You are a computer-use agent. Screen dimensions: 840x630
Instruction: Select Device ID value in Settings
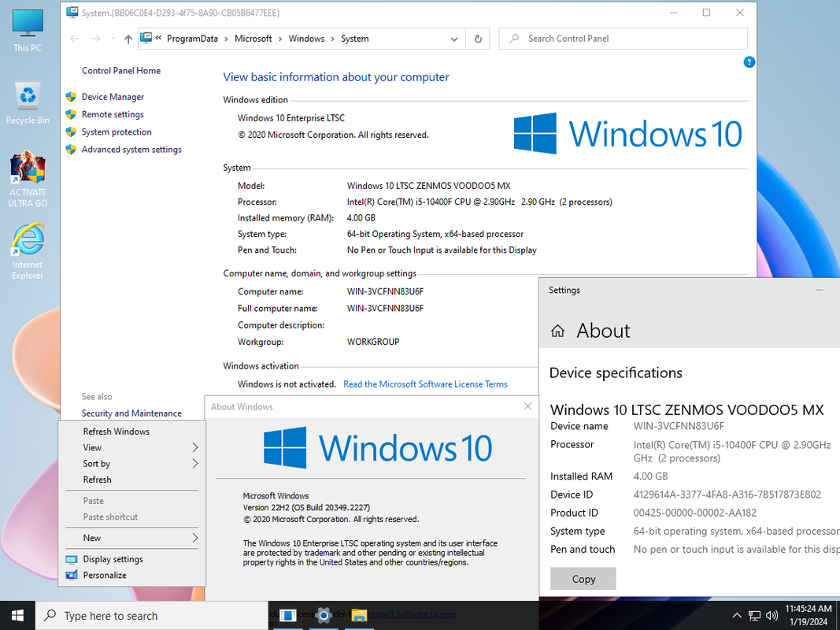727,495
